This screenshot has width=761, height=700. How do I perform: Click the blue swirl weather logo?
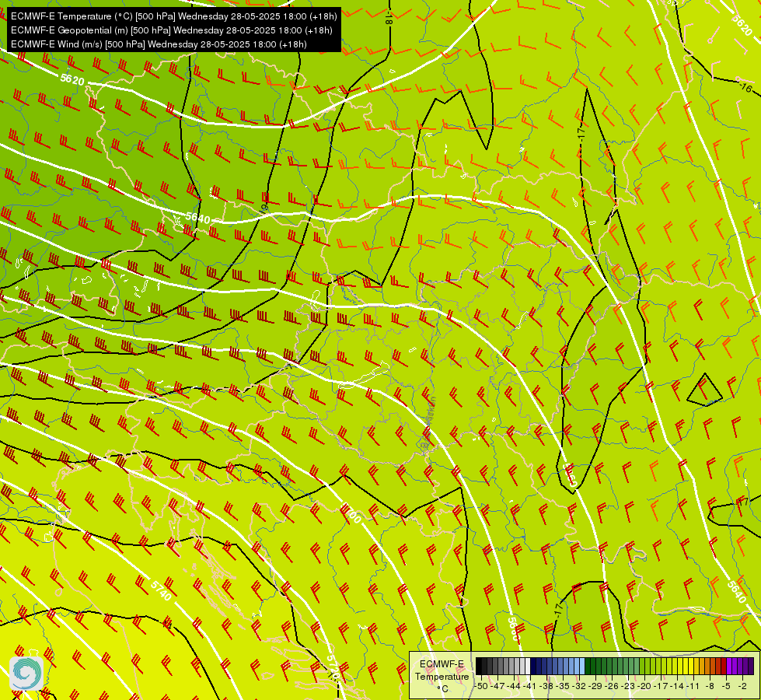click(26, 674)
